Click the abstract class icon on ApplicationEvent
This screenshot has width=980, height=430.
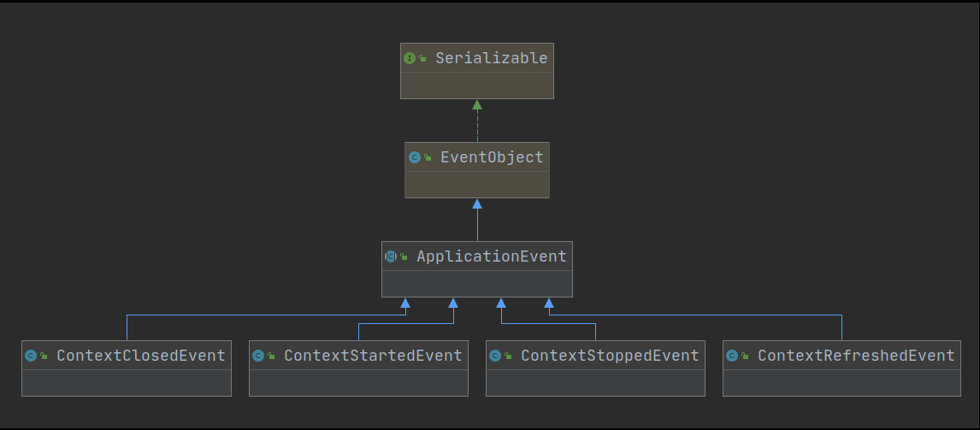pos(391,256)
